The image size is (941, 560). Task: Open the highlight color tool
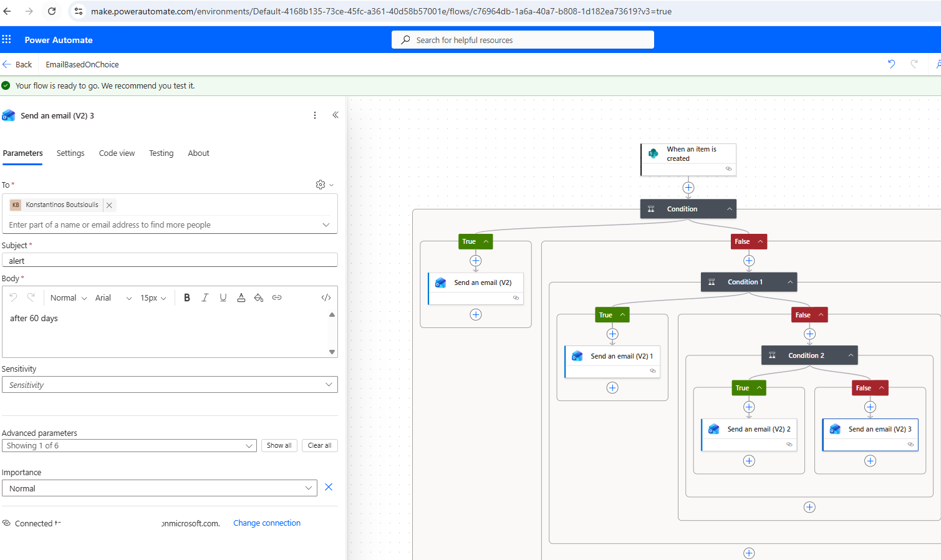click(259, 298)
